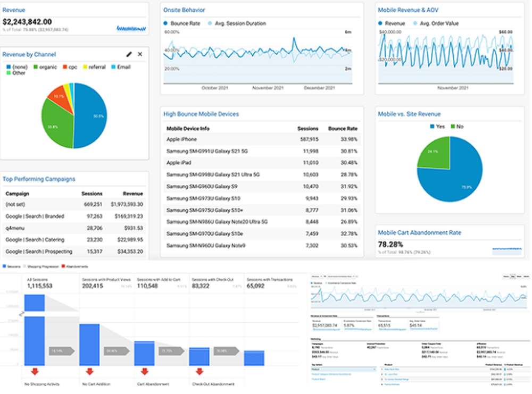Screen dimensions: 532x394
Task: Edit the Revenue by Channel widget with pencil icon
Action: point(129,54)
